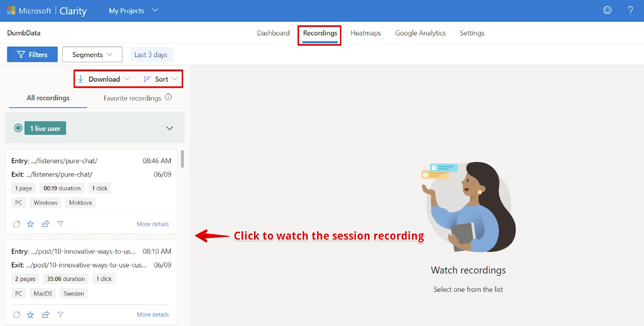Share icon on the pure-chat recording card
This screenshot has width=644, height=326.
coord(45,223)
